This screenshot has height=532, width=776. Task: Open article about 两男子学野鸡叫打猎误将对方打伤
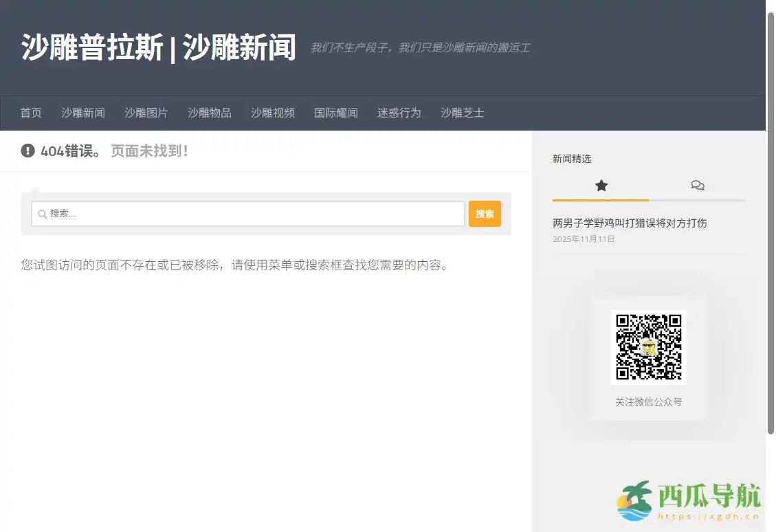[x=630, y=223]
